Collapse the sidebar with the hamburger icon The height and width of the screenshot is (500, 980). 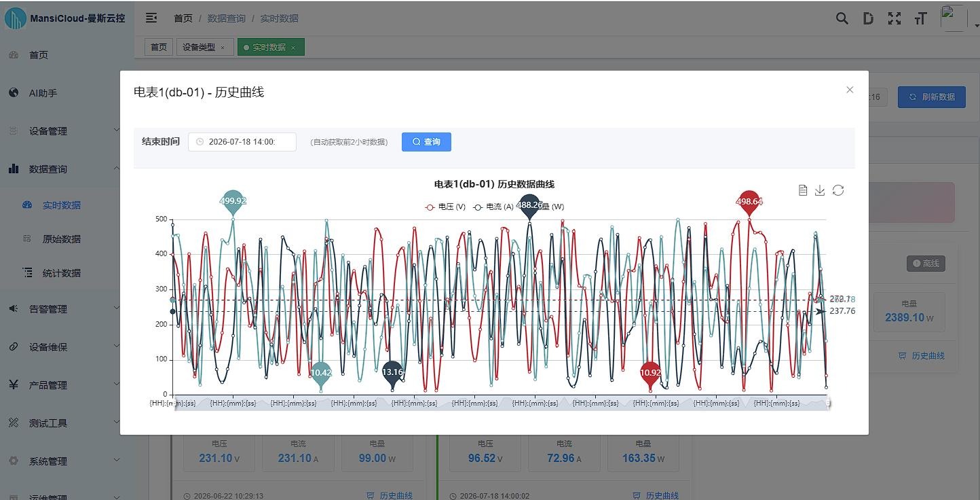pyautogui.click(x=151, y=18)
